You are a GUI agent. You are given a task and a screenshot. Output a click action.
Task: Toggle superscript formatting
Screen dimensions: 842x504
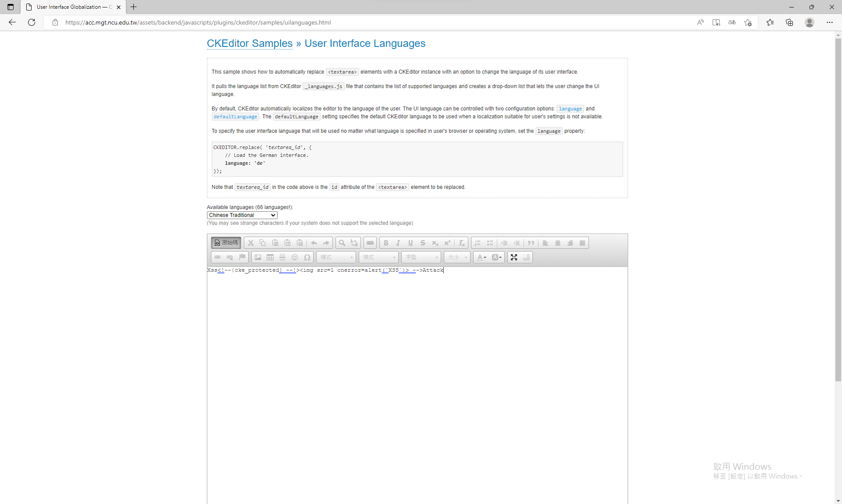[x=447, y=243]
